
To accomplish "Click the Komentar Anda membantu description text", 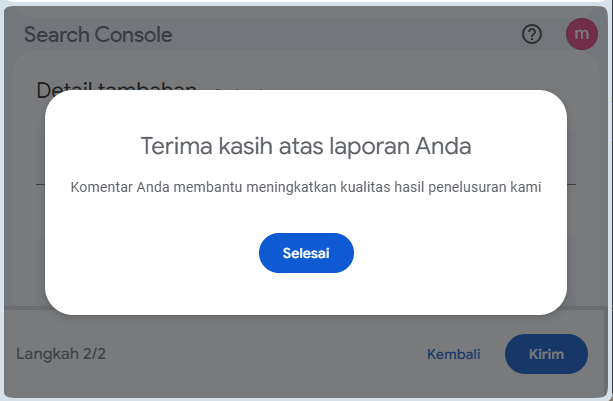I will tap(306, 188).
